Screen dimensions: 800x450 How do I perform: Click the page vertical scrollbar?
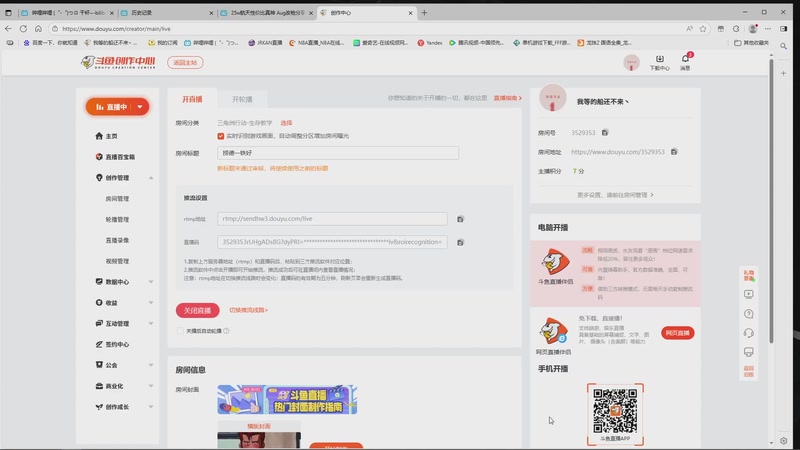tap(771, 202)
